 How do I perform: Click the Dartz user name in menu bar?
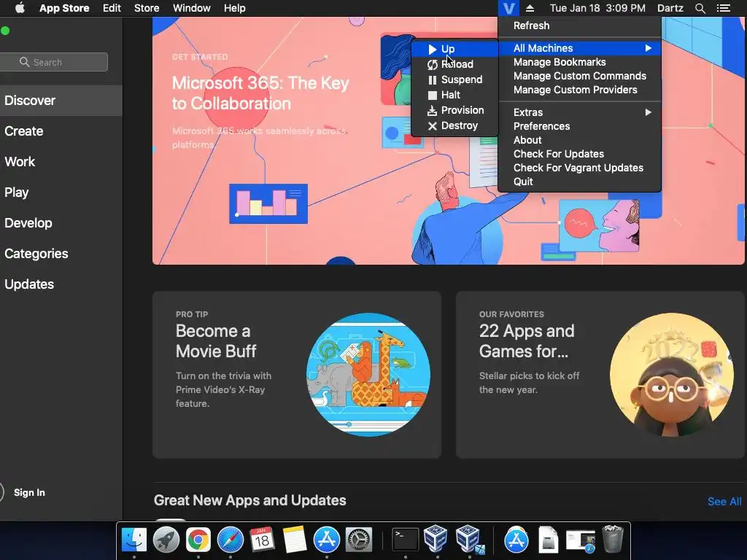(670, 8)
